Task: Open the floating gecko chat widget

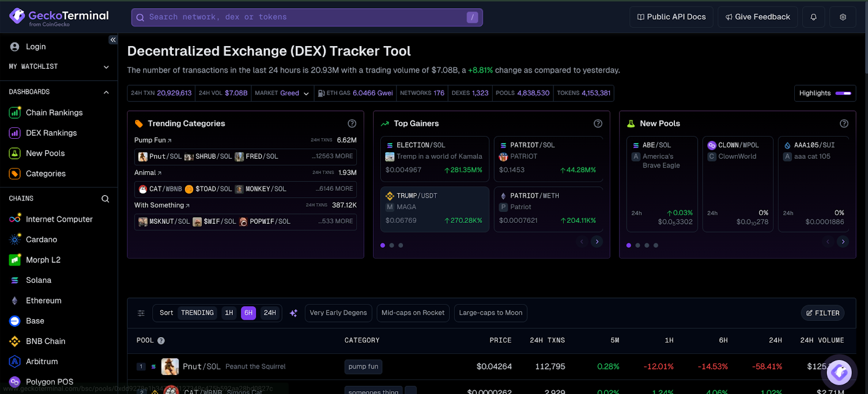Action: (x=839, y=372)
